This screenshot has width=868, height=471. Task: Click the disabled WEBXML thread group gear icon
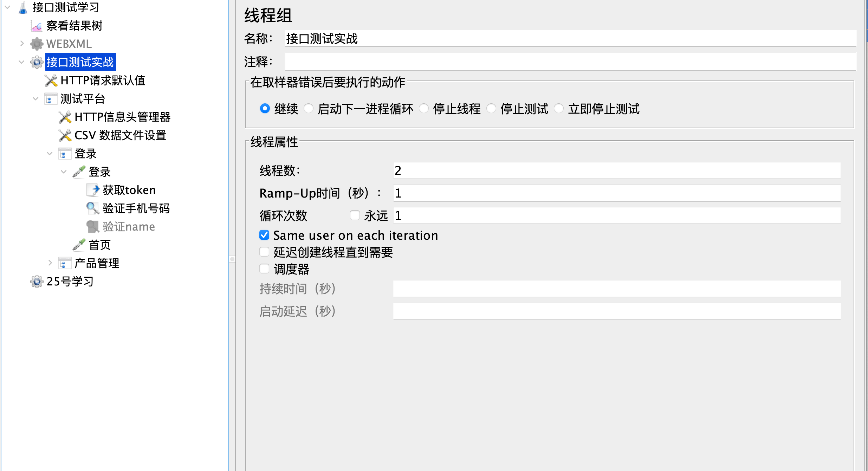tap(37, 44)
